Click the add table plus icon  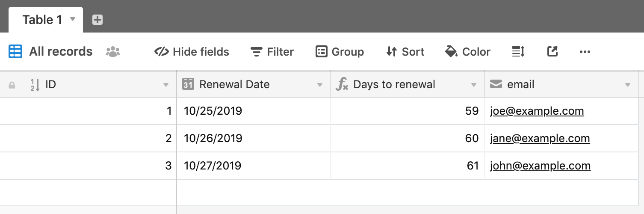97,20
